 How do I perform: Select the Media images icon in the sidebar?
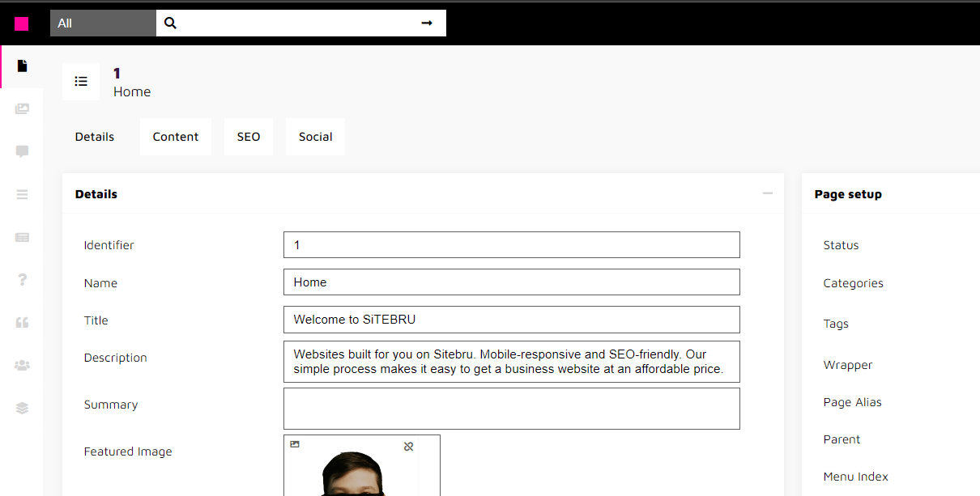pos(21,108)
